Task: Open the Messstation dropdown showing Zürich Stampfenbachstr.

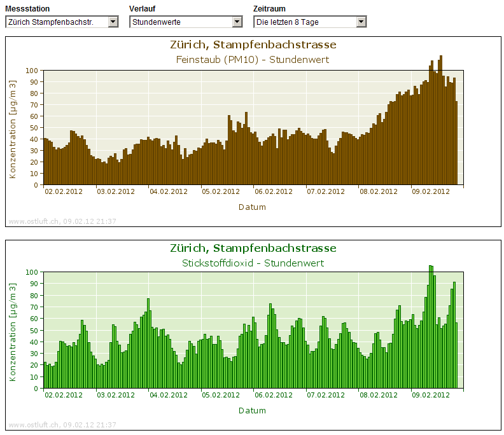Action: 62,22
